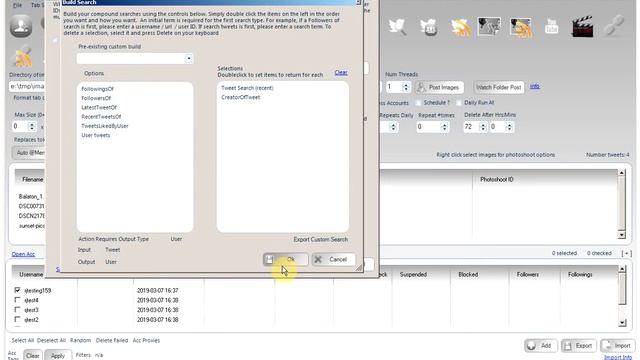640x360 pixels.
Task: Open the photo with RSS feed icon
Action: 521,27
